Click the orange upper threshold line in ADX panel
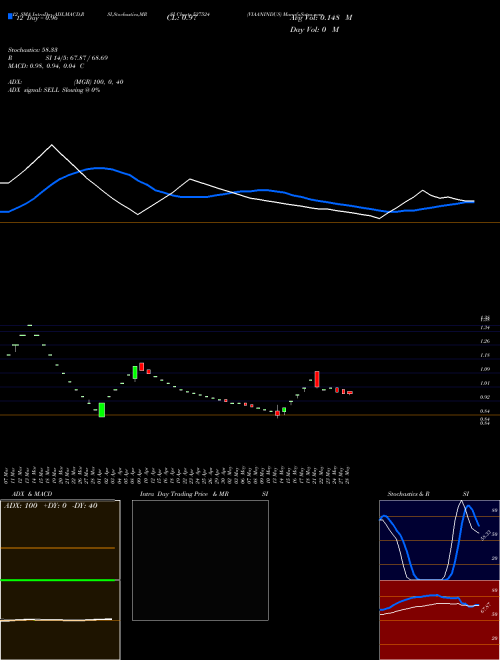The width and height of the screenshot is (500, 660). (58, 548)
